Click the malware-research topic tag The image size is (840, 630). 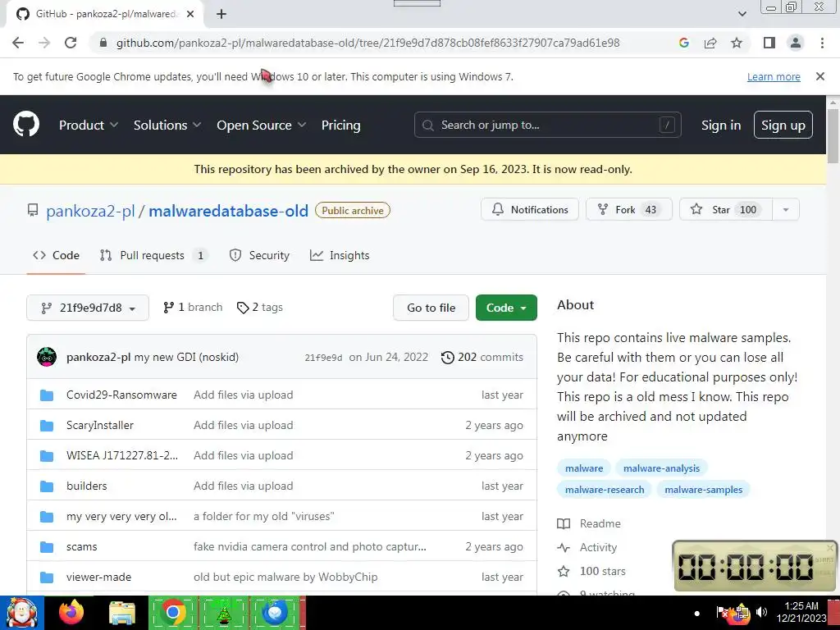[605, 490]
